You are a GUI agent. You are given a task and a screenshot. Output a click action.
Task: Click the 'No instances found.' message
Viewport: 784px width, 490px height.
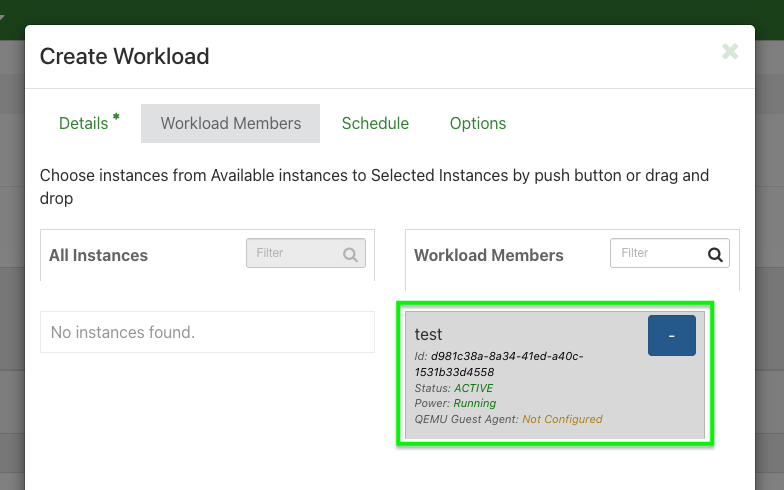123,332
